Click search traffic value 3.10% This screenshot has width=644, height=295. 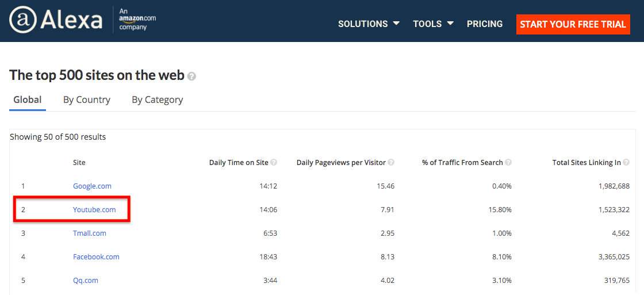coord(501,281)
